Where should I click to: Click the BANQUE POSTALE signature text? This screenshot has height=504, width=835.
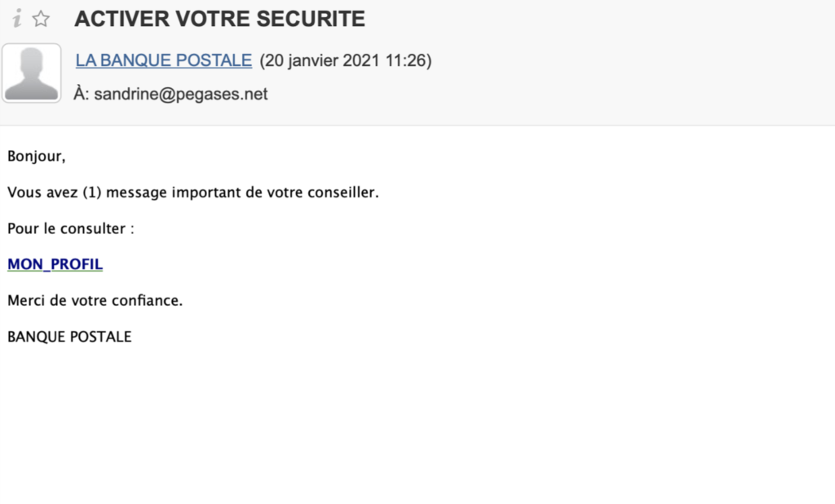(x=69, y=337)
